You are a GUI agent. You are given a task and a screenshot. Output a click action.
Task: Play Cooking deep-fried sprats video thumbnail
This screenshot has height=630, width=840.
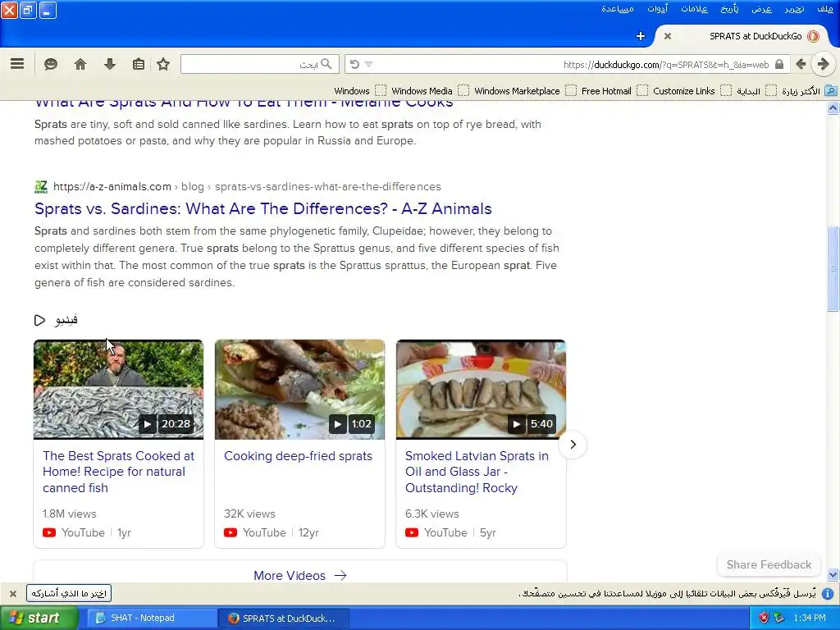299,390
